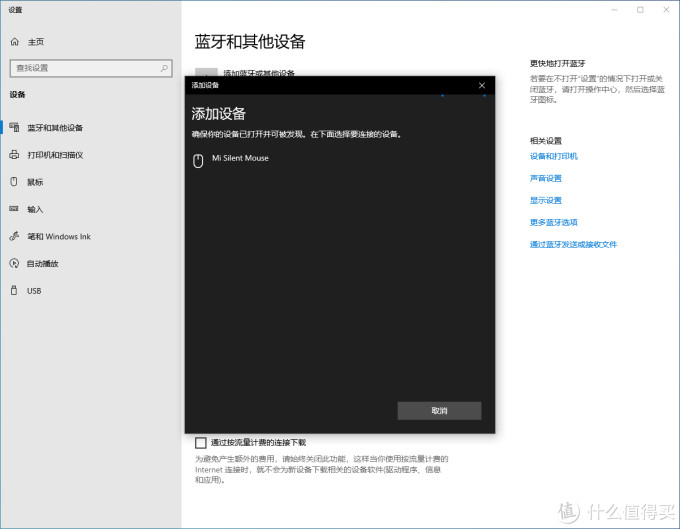
Task: Click the 鼠标 mouse sidebar icon
Action: point(14,182)
